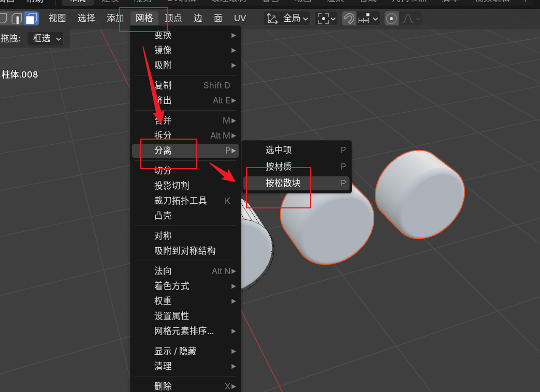Viewport: 540px width, 392px height.
Task: Select edge select mode icon
Action: tap(17, 19)
